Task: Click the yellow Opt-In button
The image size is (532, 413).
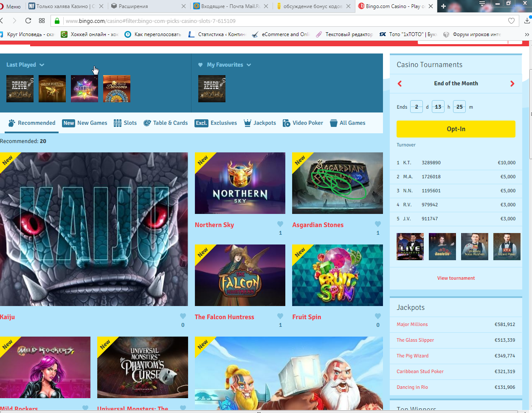Action: [456, 129]
